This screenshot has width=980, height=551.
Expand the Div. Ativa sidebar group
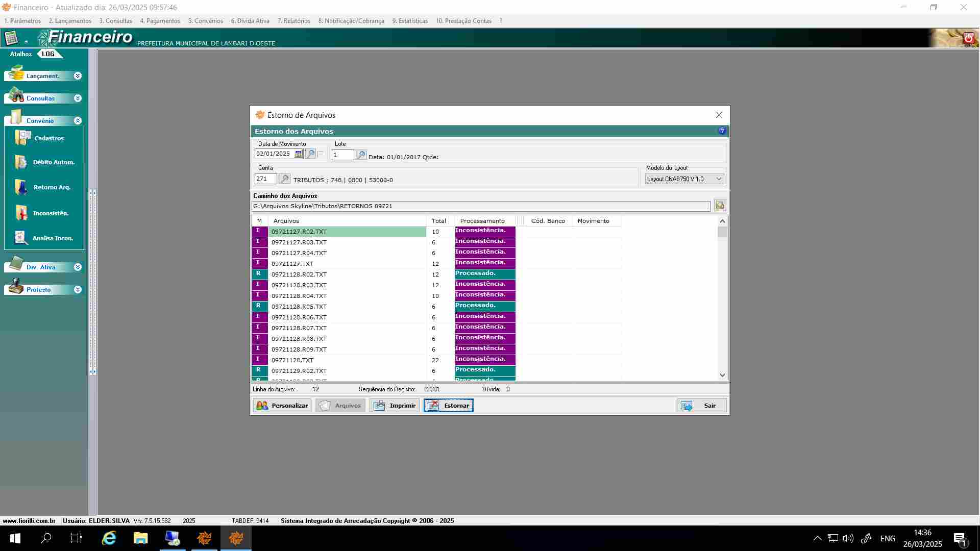click(x=78, y=267)
